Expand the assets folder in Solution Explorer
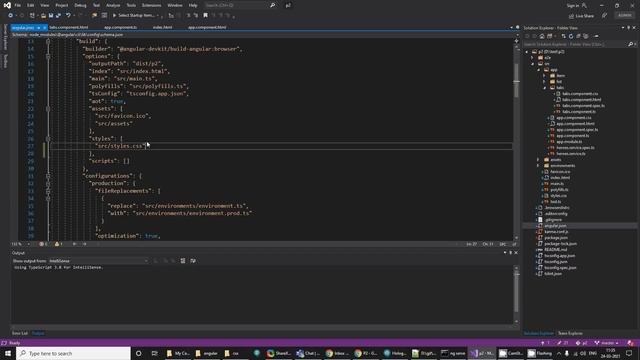Viewport: 640px width, 360px height. pyautogui.click(x=539, y=160)
